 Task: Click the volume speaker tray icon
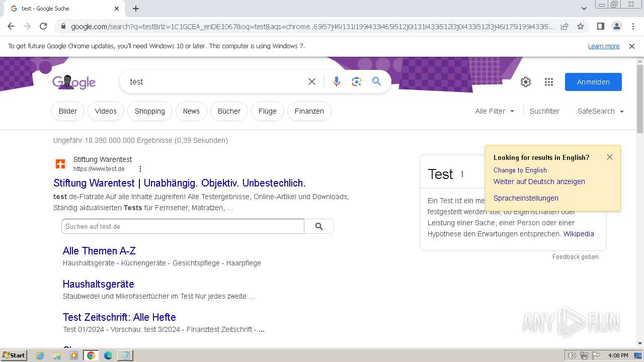[572, 355]
